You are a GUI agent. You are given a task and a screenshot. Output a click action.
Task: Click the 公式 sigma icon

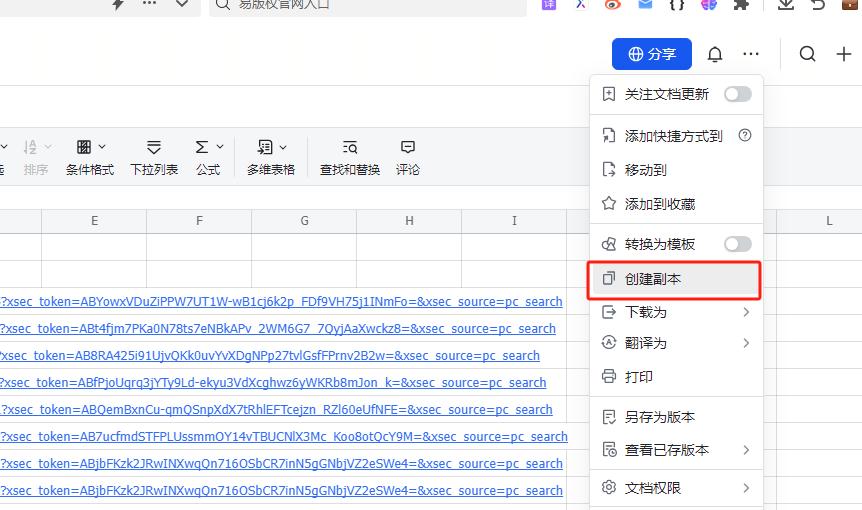click(x=202, y=147)
